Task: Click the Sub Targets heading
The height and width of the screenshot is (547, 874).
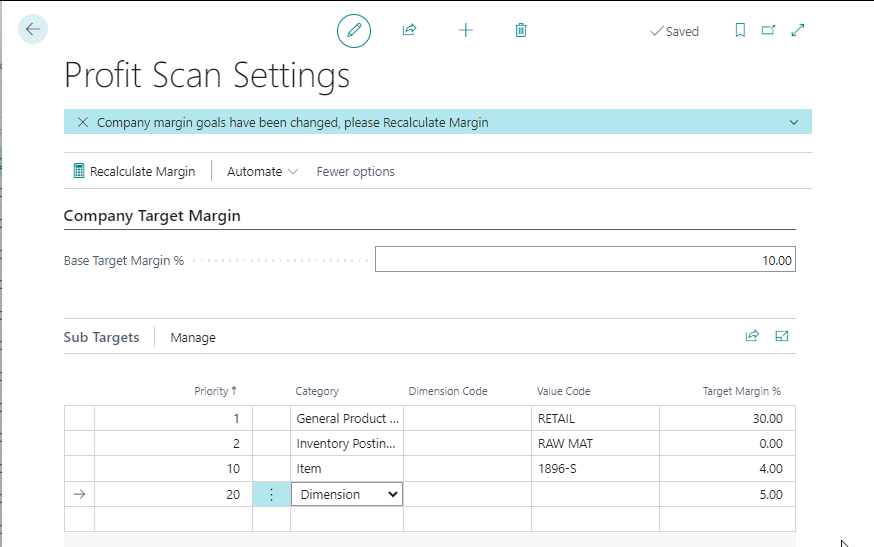Action: 101,338
